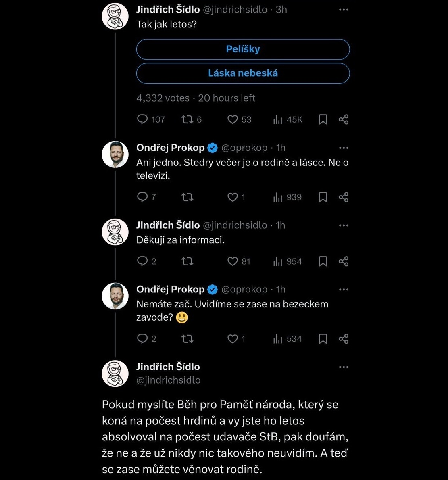This screenshot has width=448, height=480.
Task: Reply to the poll tweet with 107 comments
Action: 143,119
